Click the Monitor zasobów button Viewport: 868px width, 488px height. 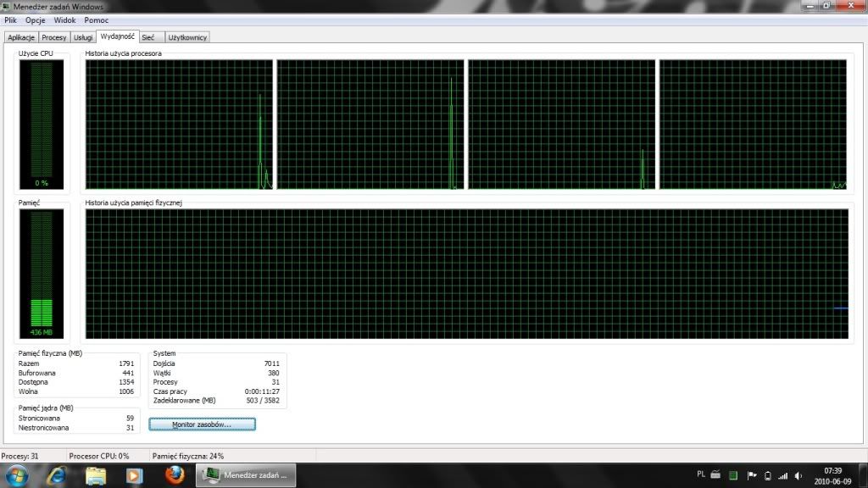pyautogui.click(x=202, y=424)
